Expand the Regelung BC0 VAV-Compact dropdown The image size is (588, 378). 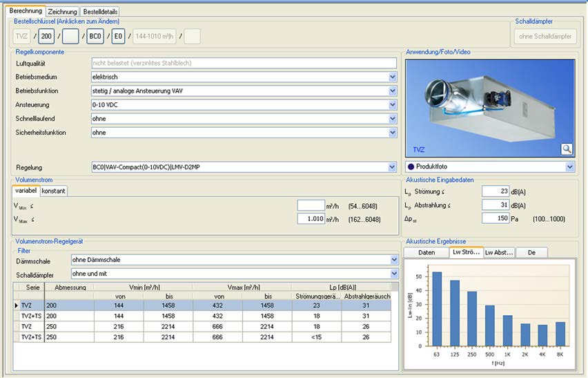point(392,167)
